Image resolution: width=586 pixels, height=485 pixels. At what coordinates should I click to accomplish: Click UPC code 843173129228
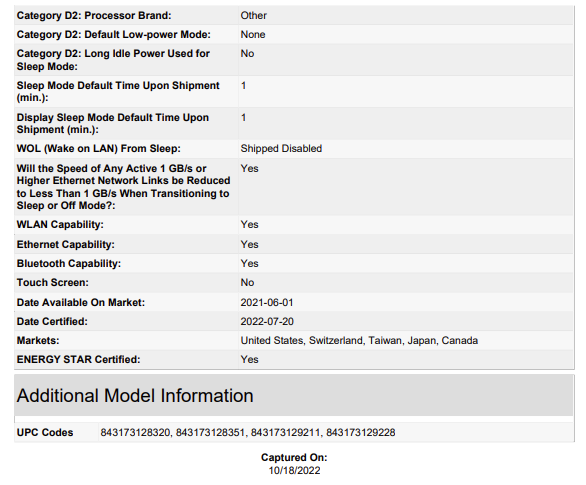tap(361, 432)
